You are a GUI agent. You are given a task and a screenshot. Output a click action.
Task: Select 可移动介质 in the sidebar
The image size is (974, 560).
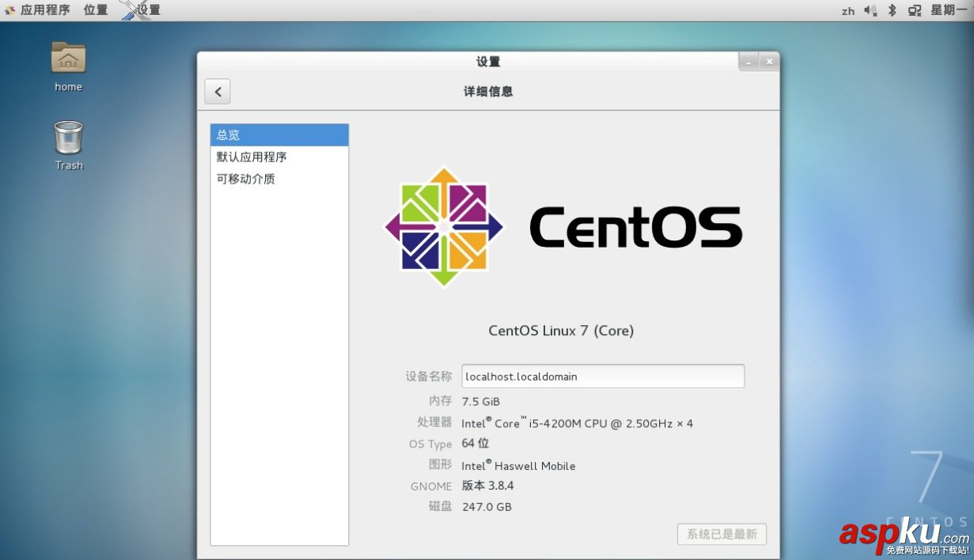279,179
